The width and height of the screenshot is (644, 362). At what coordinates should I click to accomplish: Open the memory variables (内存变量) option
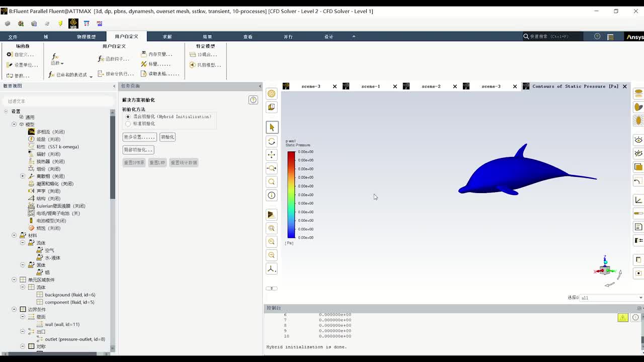pyautogui.click(x=156, y=54)
